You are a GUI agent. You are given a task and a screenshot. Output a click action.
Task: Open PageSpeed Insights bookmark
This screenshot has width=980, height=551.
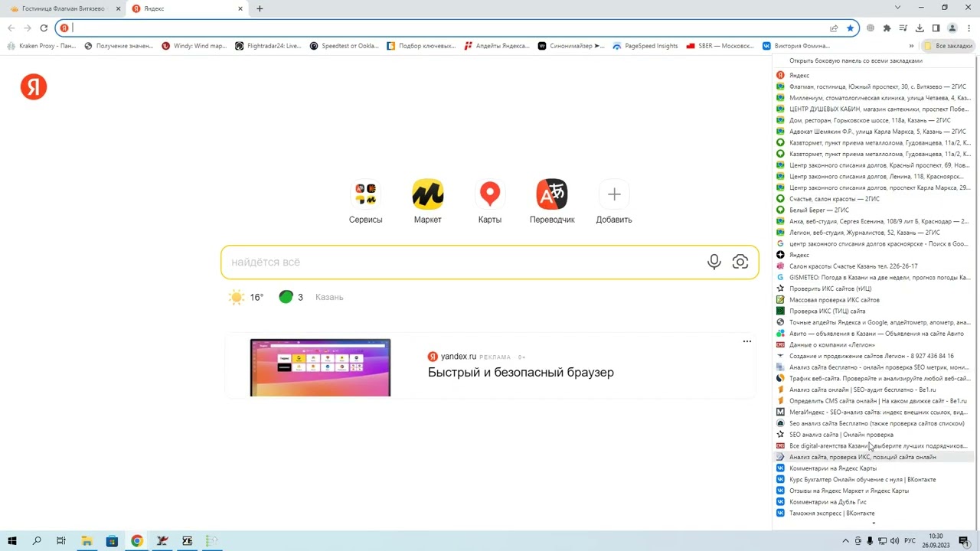coord(645,46)
